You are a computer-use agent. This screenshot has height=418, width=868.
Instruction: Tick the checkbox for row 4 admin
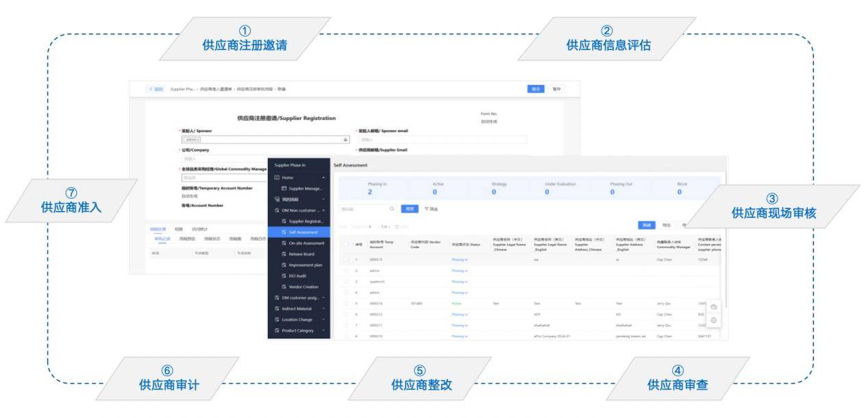coord(347,293)
